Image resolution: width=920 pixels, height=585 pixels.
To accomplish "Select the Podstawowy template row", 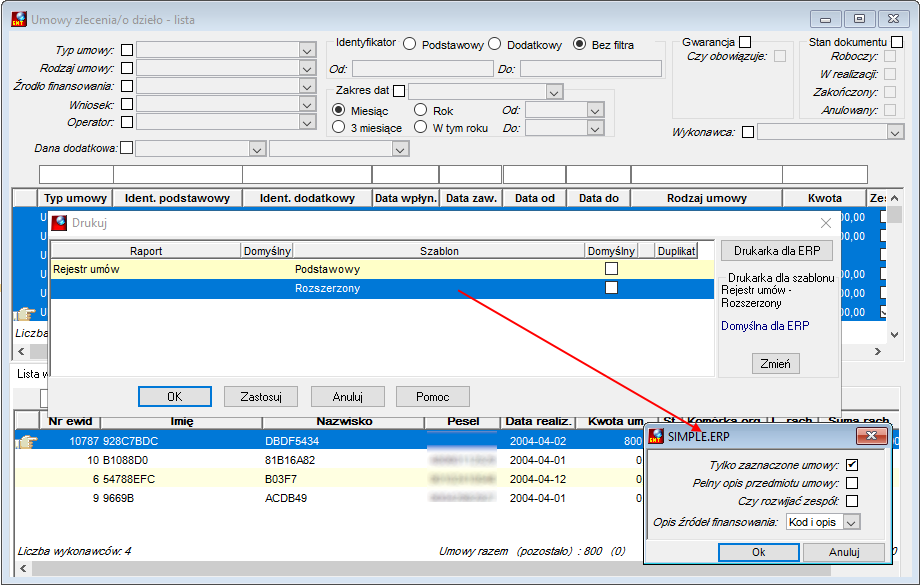I will click(x=383, y=269).
